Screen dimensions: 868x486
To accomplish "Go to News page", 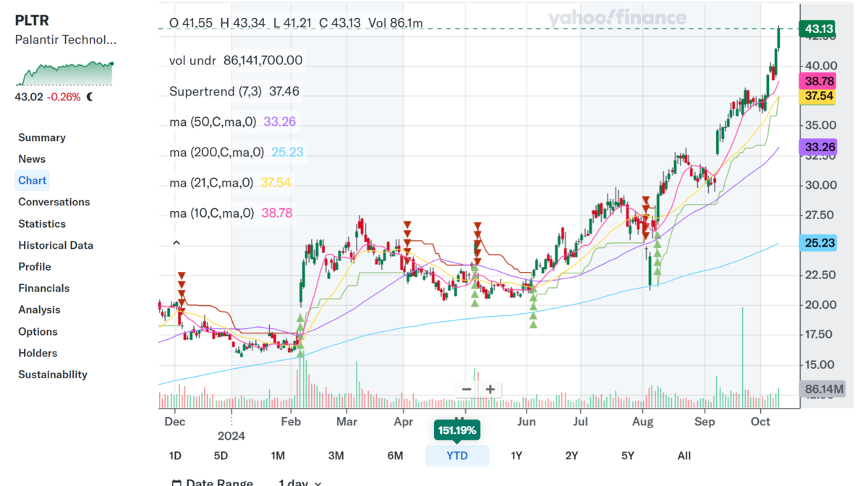I will coord(32,159).
